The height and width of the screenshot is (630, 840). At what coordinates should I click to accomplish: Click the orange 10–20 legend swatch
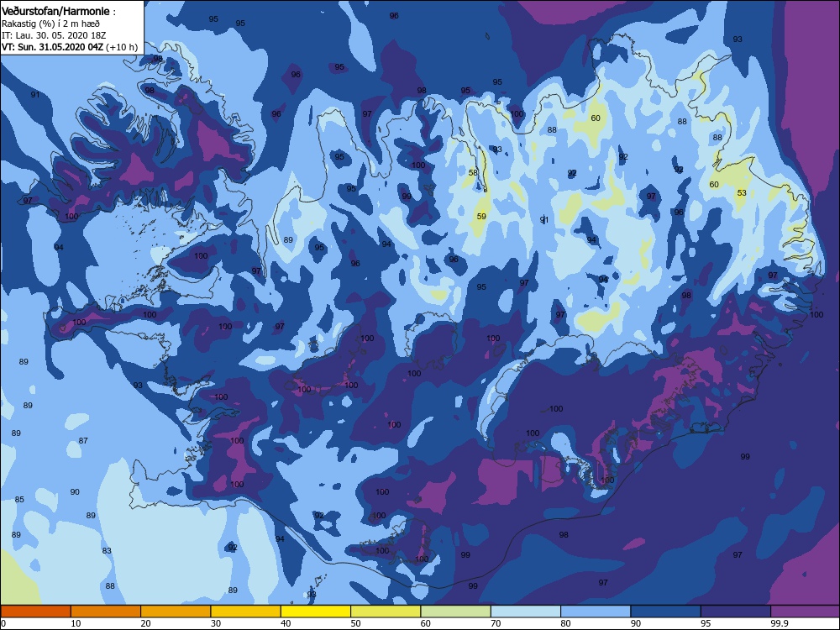[x=106, y=612]
